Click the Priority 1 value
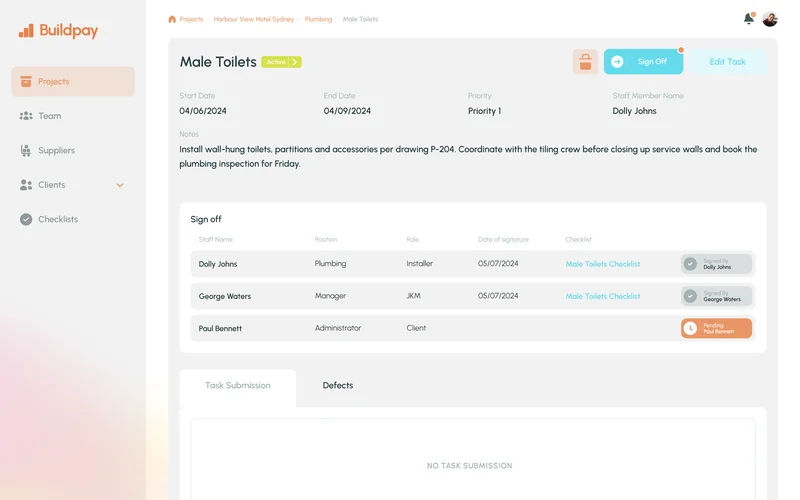Viewport: 800px width, 500px height. point(485,111)
